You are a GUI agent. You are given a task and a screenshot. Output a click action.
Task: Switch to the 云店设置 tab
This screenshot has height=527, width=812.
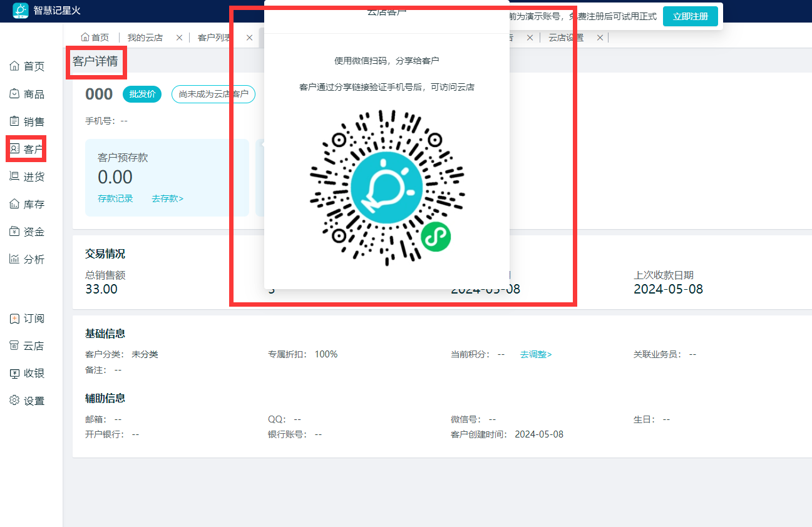[x=566, y=38]
